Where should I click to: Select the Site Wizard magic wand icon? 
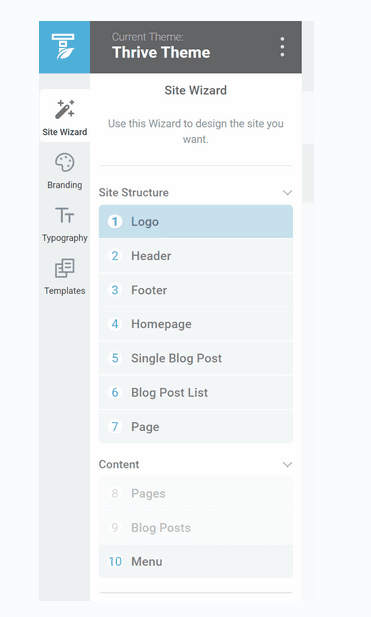click(65, 109)
